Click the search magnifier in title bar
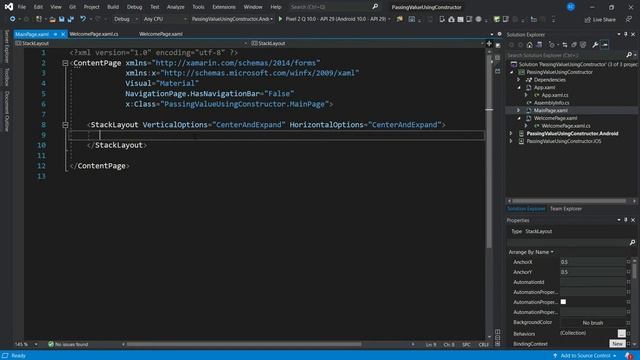The height and width of the screenshot is (360, 640). [375, 7]
